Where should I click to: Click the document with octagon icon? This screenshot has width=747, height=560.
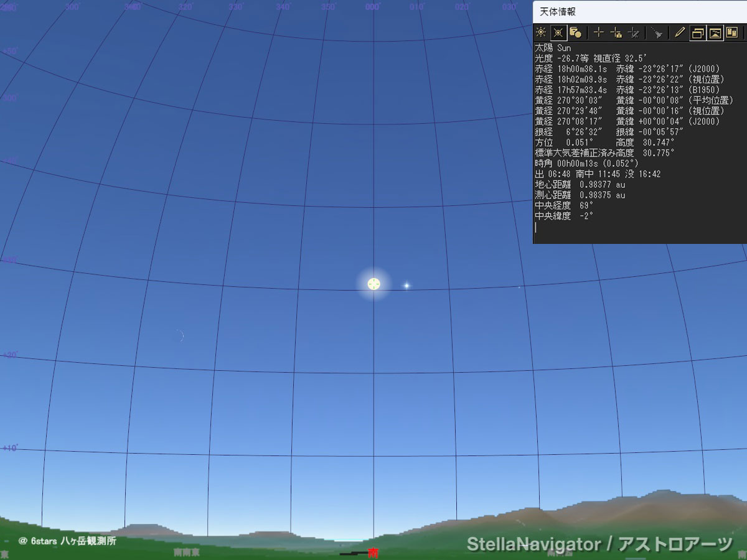[576, 33]
